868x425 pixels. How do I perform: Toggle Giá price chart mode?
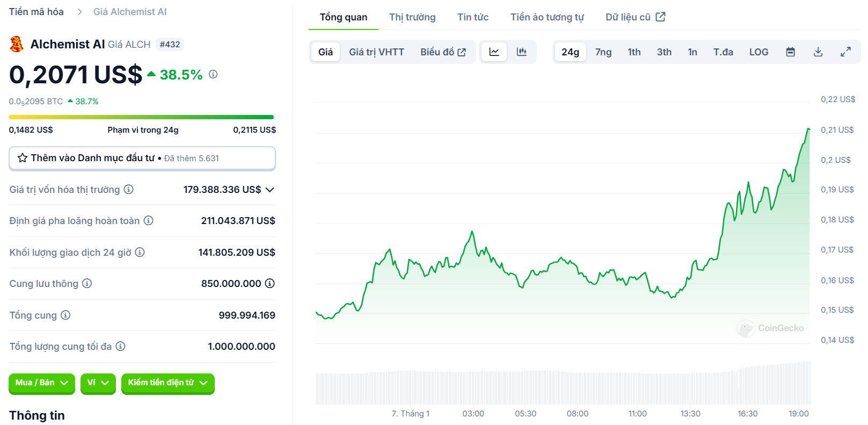[325, 52]
